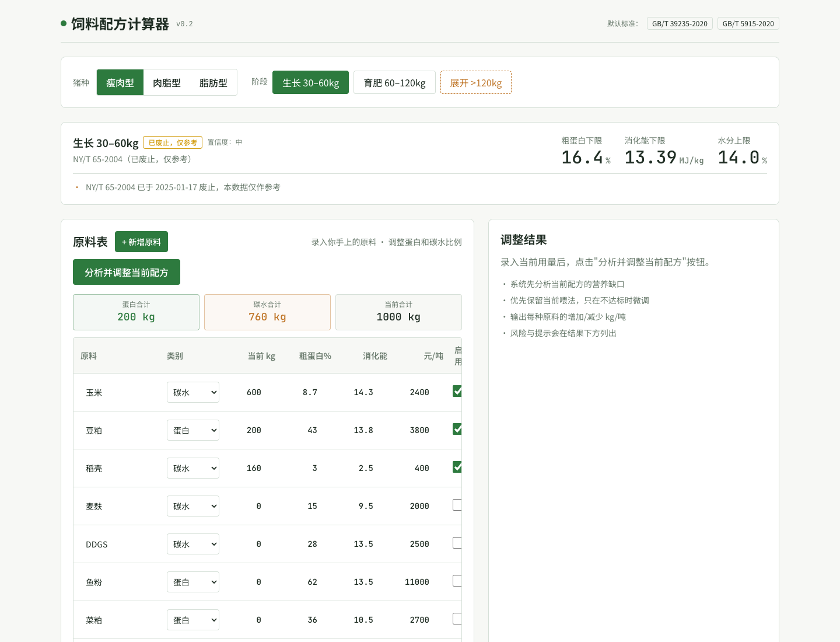Enable the 鱼粉 ingredient checkbox
This screenshot has height=642, width=840.
[457, 581]
